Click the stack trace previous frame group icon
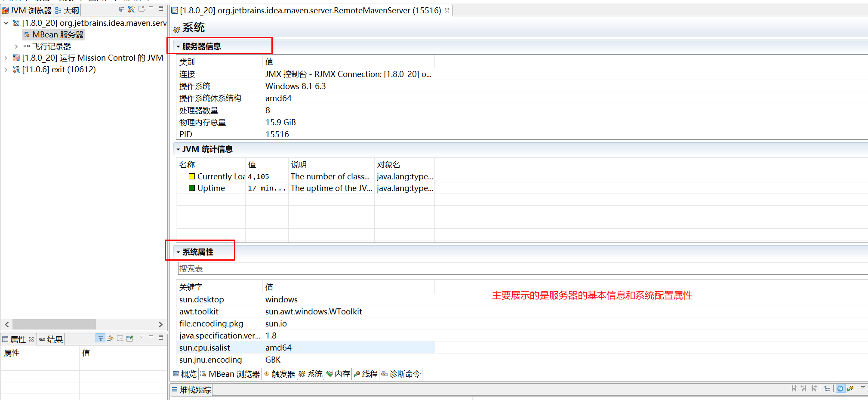Screen dimensions: 868x400 click(804, 388)
